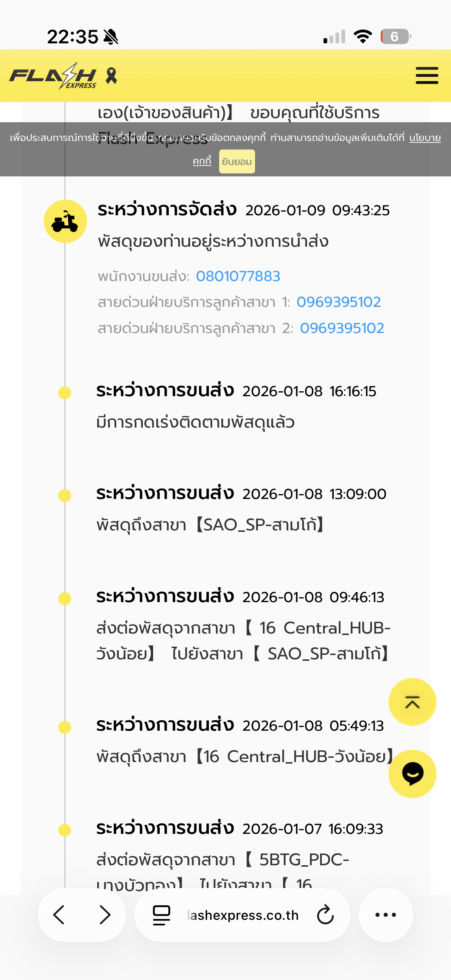Tap the delivery scooter status icon
Viewport: 451px width, 980px height.
click(x=65, y=221)
